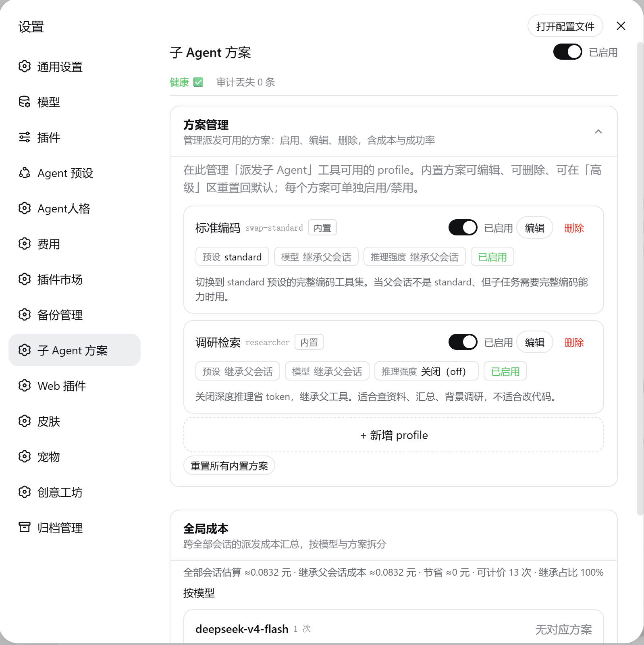This screenshot has width=644, height=645.
Task: Go to Agent 预设 page
Action: [75, 173]
